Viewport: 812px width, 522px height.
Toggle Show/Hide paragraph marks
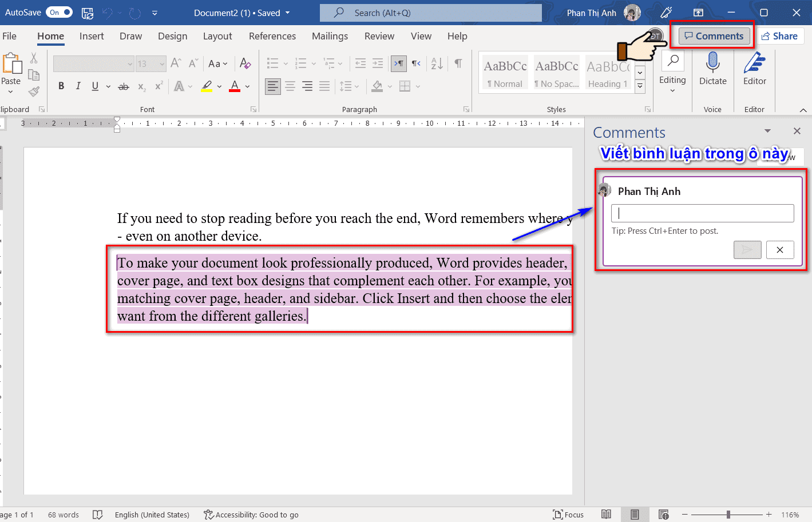pos(458,63)
